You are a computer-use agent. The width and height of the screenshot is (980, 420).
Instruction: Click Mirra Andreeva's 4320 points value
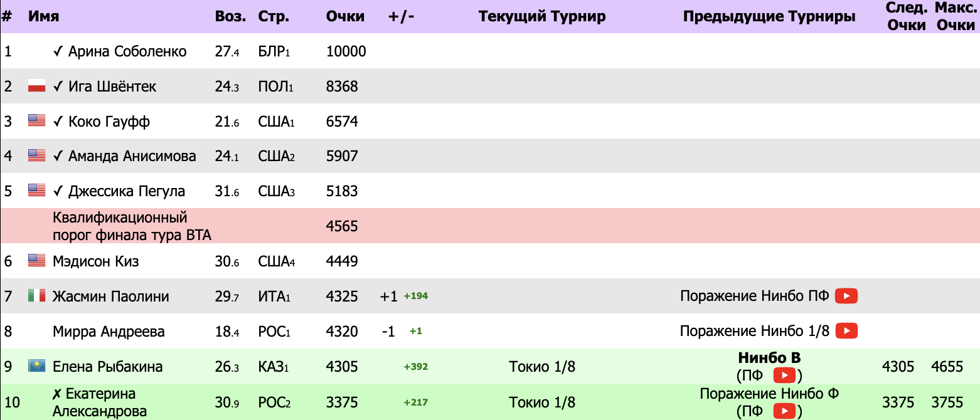[x=342, y=331]
